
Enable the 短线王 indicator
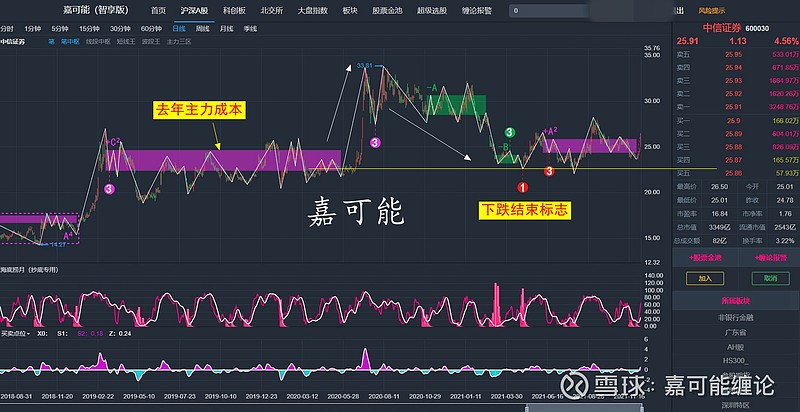tap(126, 42)
